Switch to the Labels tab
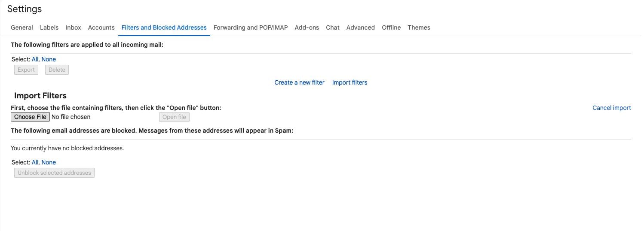This screenshot has height=231, width=644. coord(49,27)
